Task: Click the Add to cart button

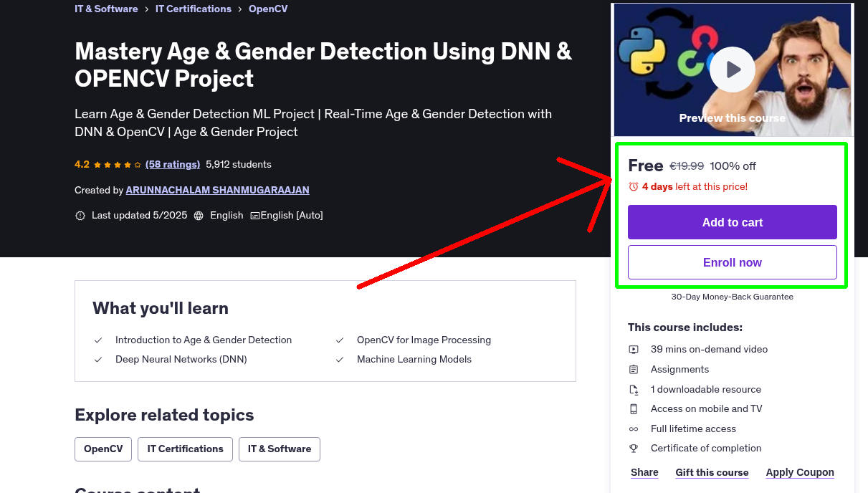Action: 733,222
